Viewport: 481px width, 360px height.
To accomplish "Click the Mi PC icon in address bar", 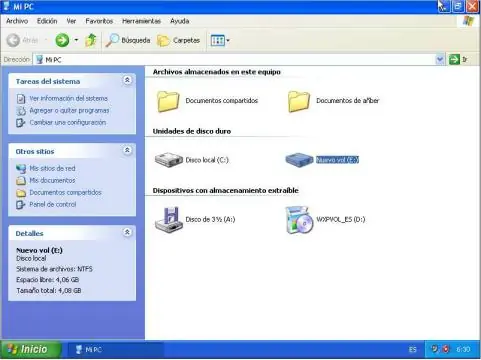I will click(40, 60).
